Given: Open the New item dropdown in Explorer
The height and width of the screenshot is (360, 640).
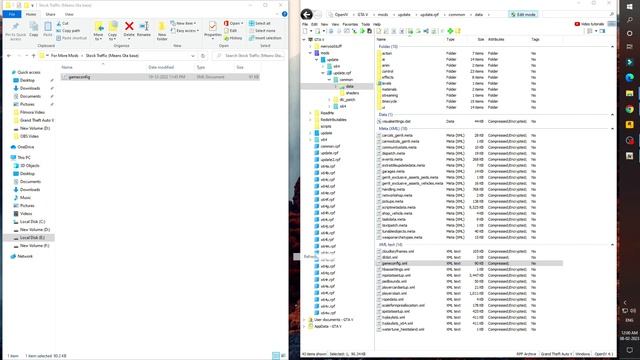Looking at the screenshot, I should pyautogui.click(x=183, y=23).
